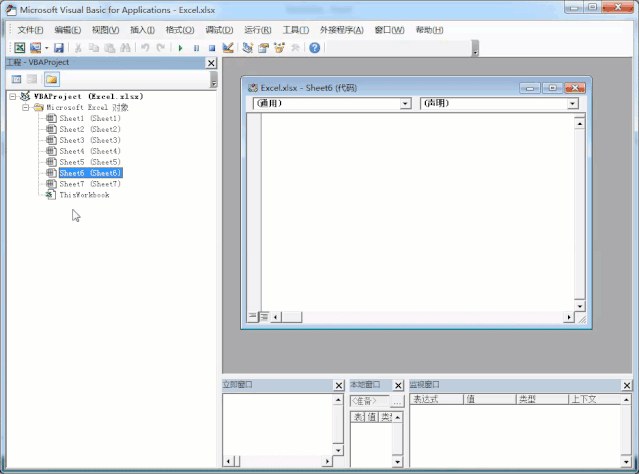The image size is (639, 474).
Task: Close the 立即窗口 panel
Action: [x=339, y=385]
